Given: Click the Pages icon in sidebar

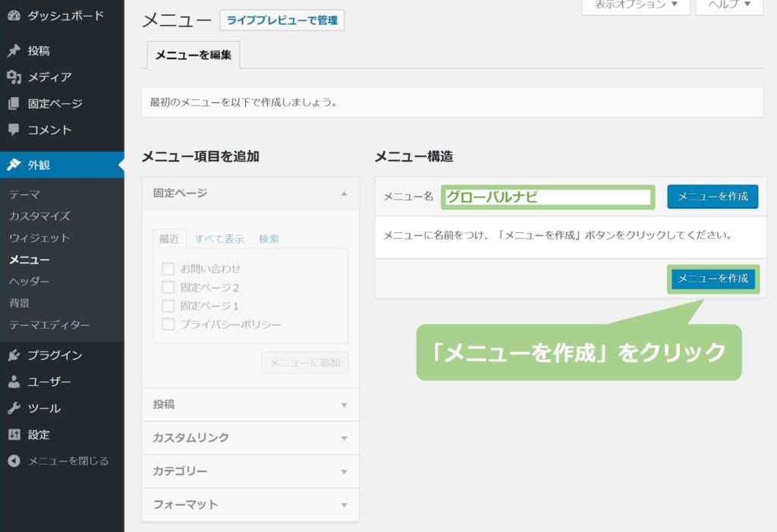Looking at the screenshot, I should click(x=14, y=103).
